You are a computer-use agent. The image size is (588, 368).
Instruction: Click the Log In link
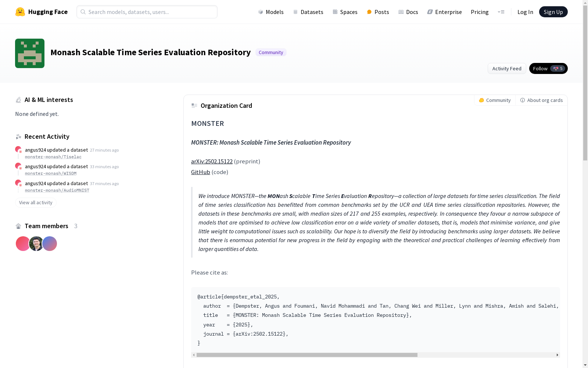point(525,12)
